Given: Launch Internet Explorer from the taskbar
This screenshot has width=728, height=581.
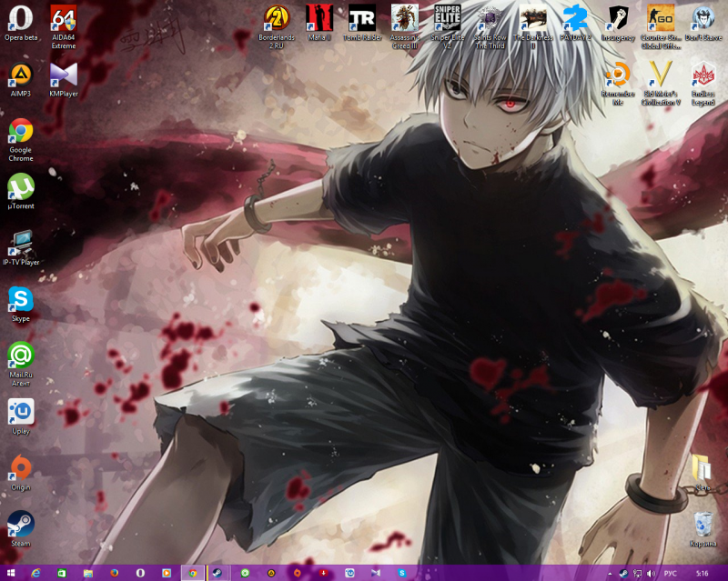Looking at the screenshot, I should (x=35, y=573).
